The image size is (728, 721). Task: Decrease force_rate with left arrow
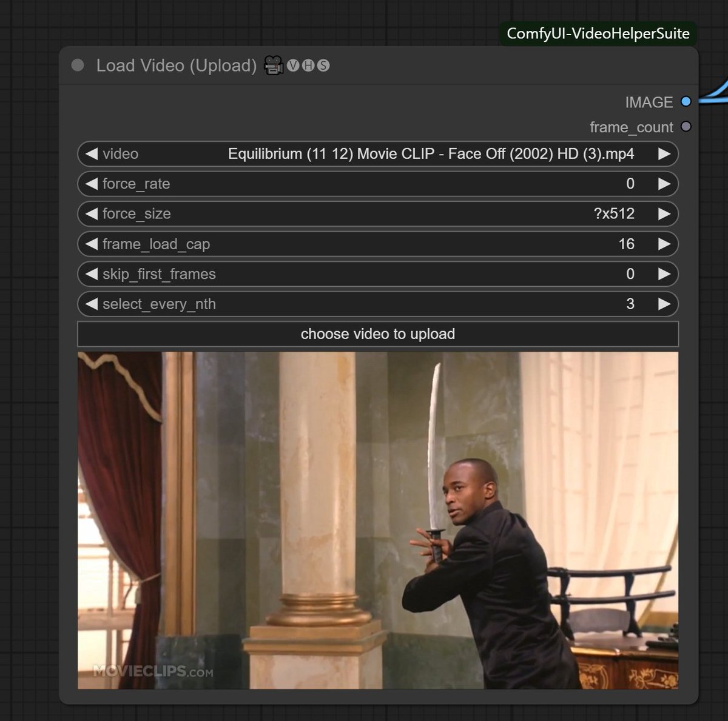pyautogui.click(x=92, y=184)
